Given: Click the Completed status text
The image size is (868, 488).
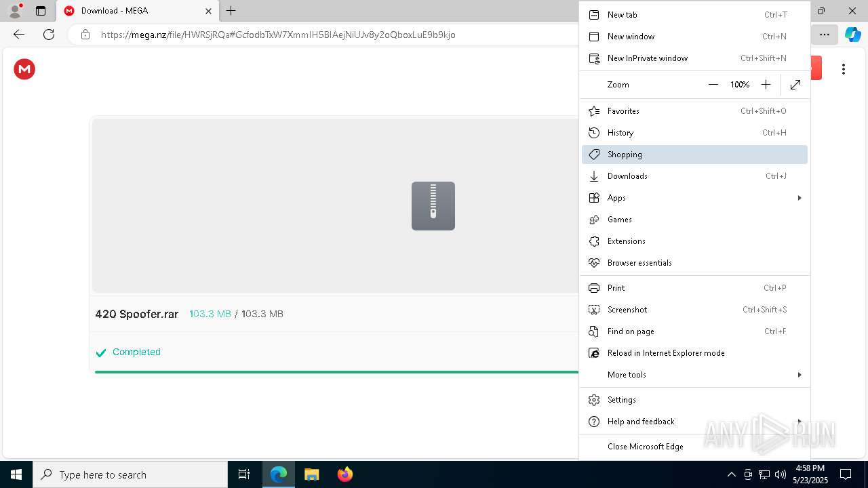Looking at the screenshot, I should [x=136, y=352].
